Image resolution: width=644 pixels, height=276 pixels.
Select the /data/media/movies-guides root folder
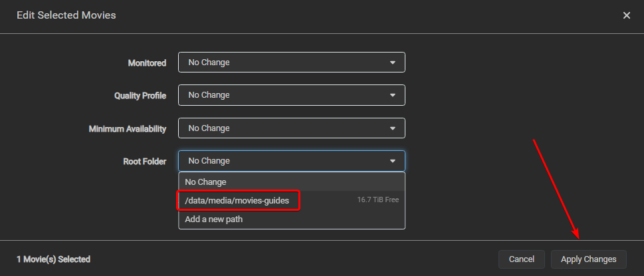238,200
